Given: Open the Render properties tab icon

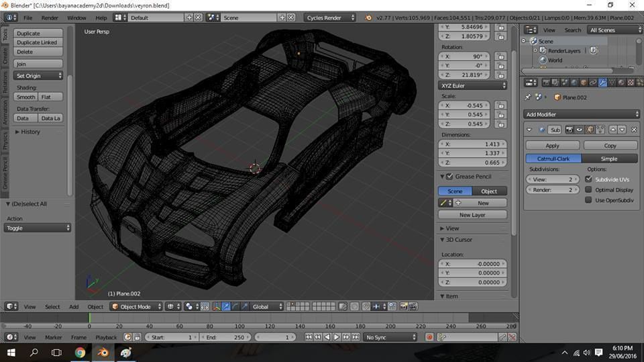Looking at the screenshot, I should (546, 83).
